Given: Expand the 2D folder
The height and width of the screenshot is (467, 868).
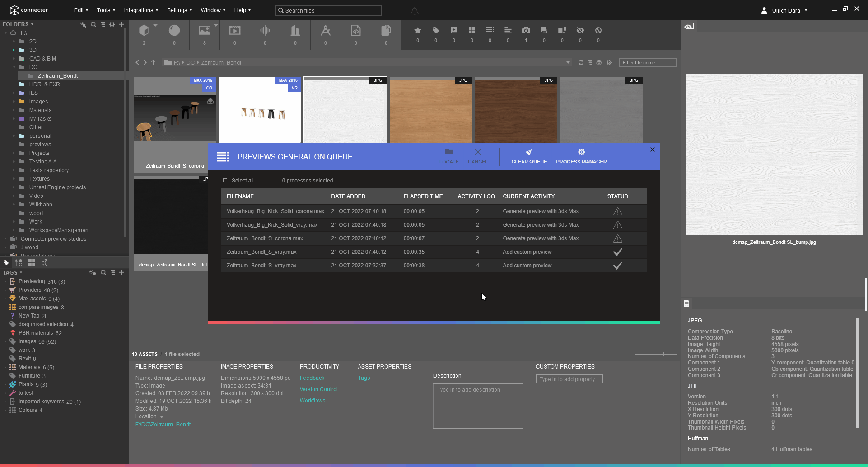Looking at the screenshot, I should click(14, 42).
